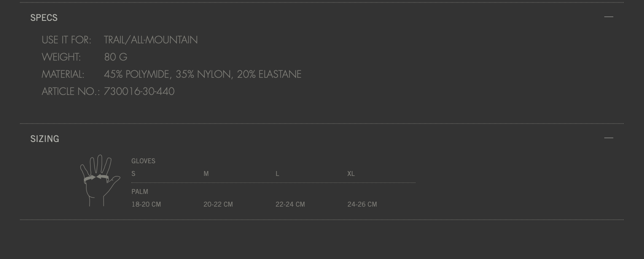The width and height of the screenshot is (644, 259).
Task: Click the SPECS section heading
Action: (44, 18)
